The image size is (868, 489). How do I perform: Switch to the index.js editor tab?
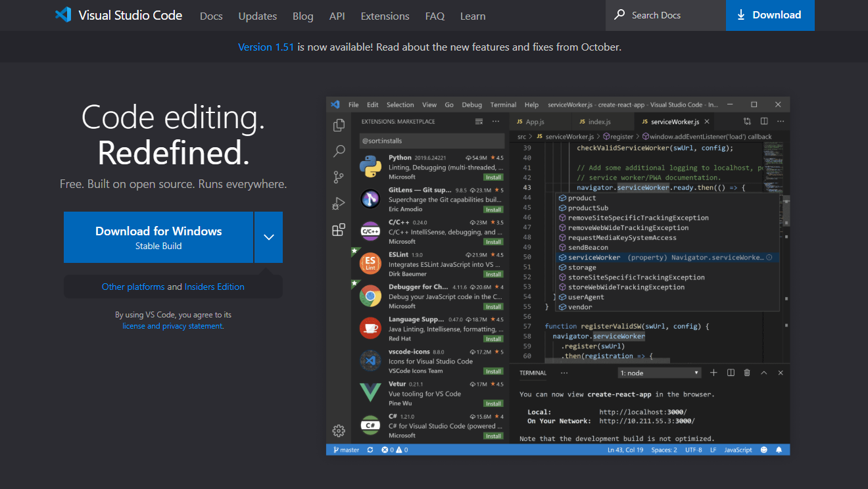(603, 122)
